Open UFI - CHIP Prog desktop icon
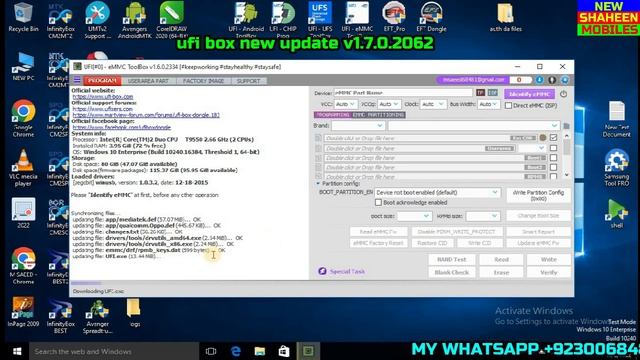The width and height of the screenshot is (640, 360). tap(283, 20)
